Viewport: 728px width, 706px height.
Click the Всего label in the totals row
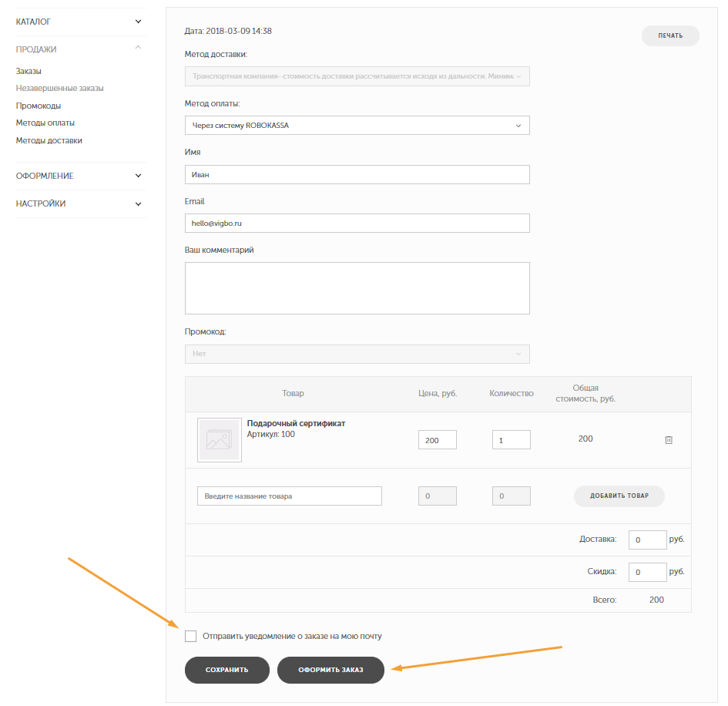pyautogui.click(x=605, y=600)
